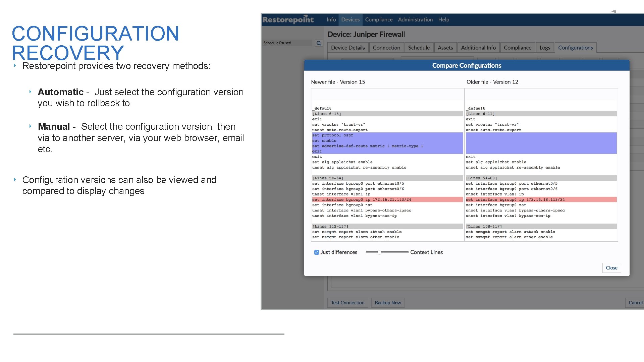Switch to the Logs tab

[544, 48]
